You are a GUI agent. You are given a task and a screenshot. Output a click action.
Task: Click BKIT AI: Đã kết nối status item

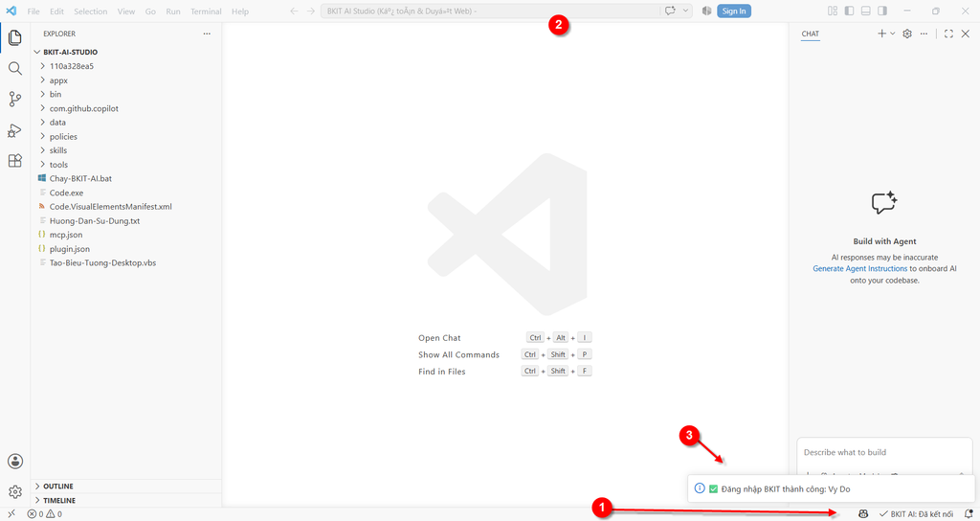pos(916,514)
